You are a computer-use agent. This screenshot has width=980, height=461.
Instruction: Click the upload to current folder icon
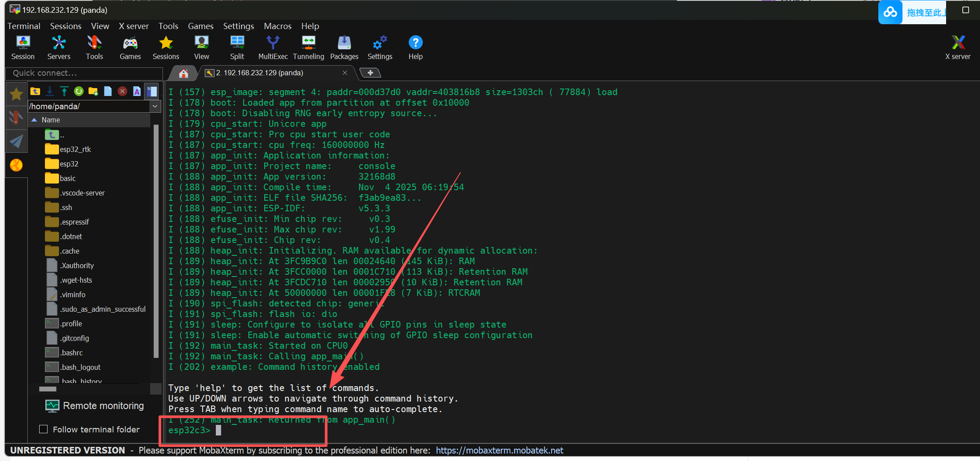pos(64,91)
